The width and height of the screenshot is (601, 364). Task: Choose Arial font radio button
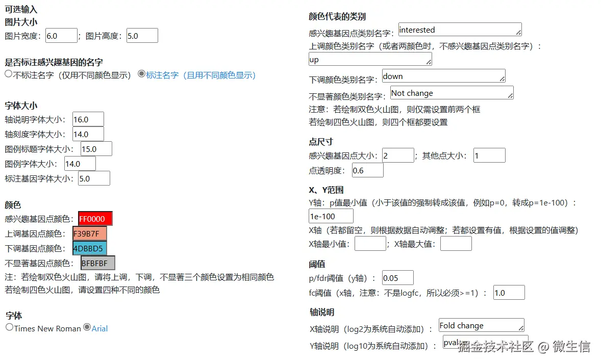click(x=87, y=328)
